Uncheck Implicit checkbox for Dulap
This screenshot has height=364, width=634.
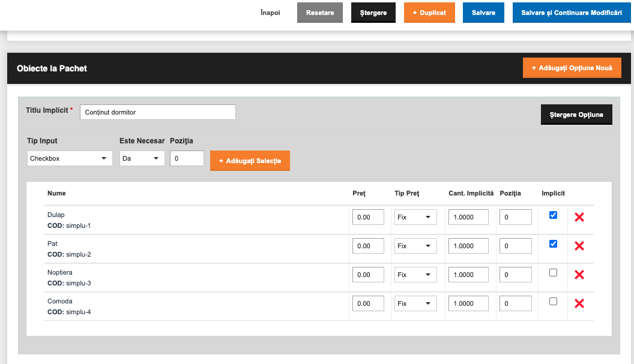coord(553,215)
